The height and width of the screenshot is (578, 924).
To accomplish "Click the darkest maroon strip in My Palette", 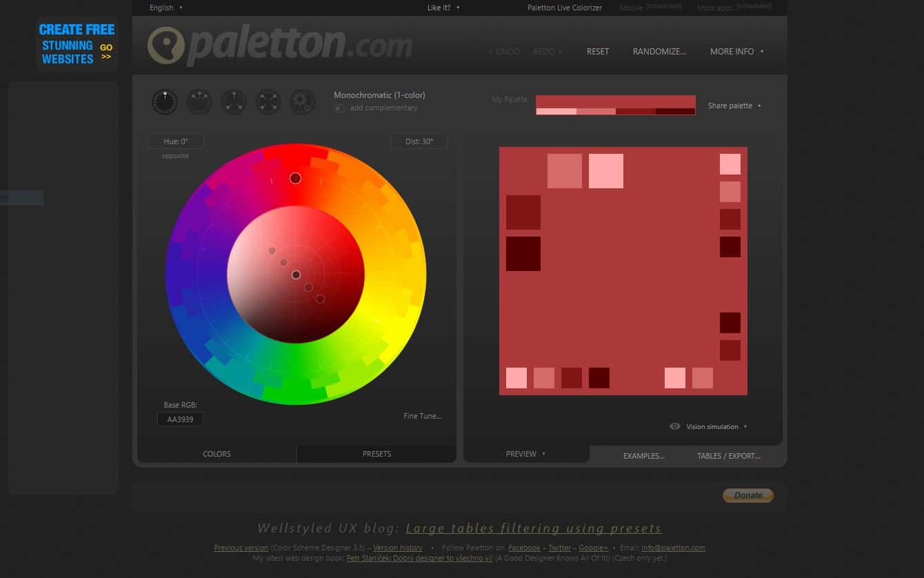I will pyautogui.click(x=676, y=112).
